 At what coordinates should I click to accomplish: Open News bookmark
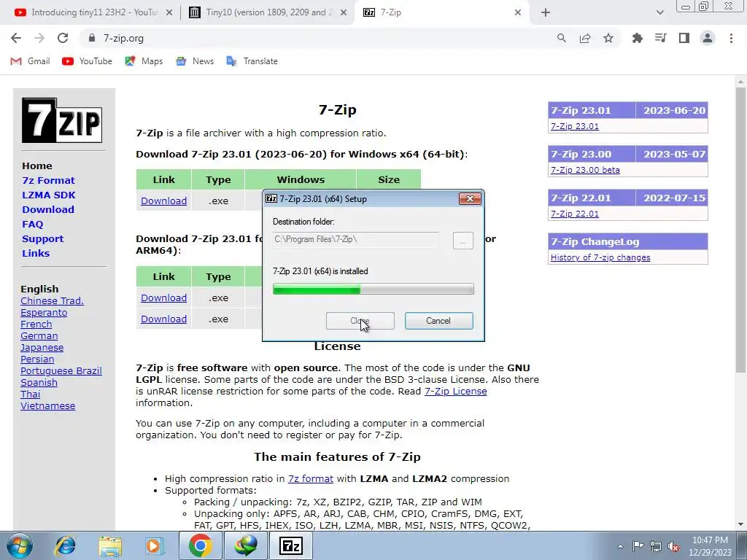pyautogui.click(x=194, y=61)
